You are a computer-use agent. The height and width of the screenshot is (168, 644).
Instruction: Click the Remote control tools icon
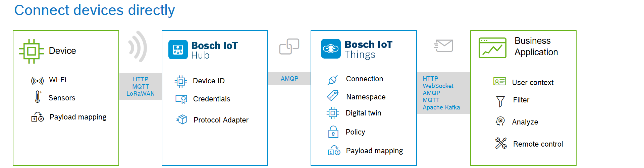tap(501, 143)
